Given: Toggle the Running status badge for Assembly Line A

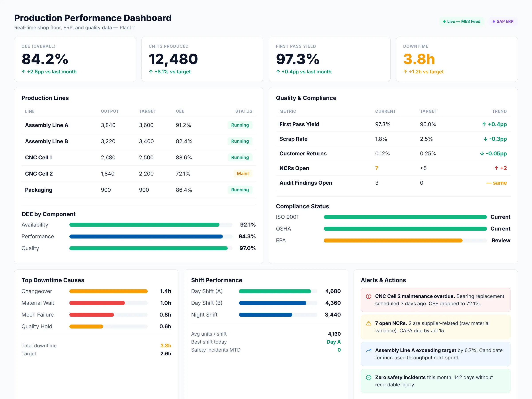Looking at the screenshot, I should coord(240,125).
